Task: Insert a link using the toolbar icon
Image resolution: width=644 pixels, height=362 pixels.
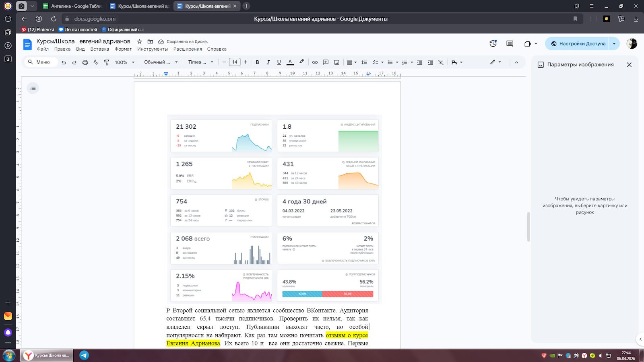Action: pyautogui.click(x=315, y=62)
